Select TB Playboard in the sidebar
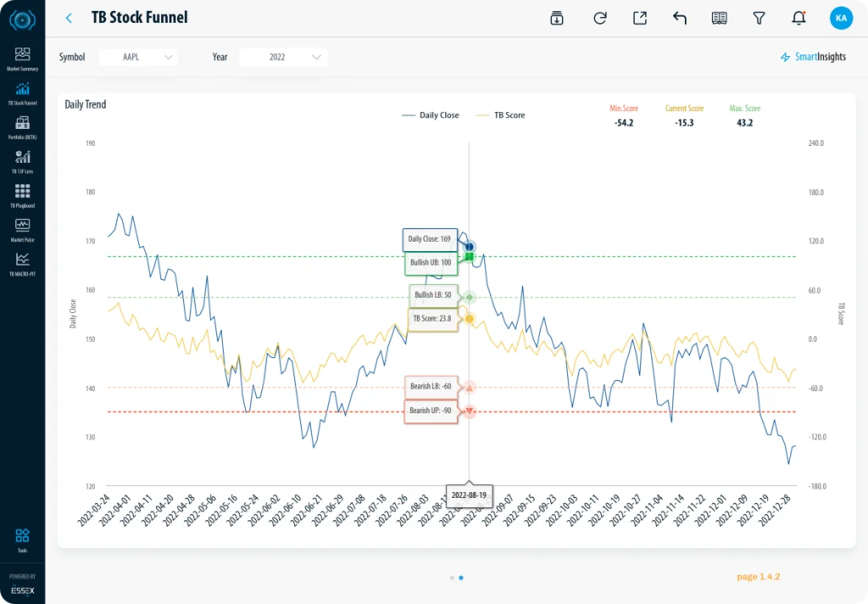The width and height of the screenshot is (868, 604). tap(22, 195)
